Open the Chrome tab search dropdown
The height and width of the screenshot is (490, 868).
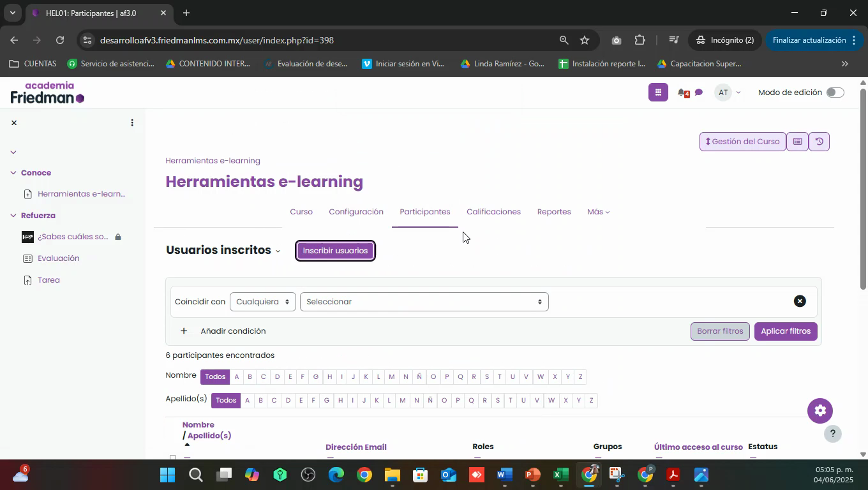(12, 13)
